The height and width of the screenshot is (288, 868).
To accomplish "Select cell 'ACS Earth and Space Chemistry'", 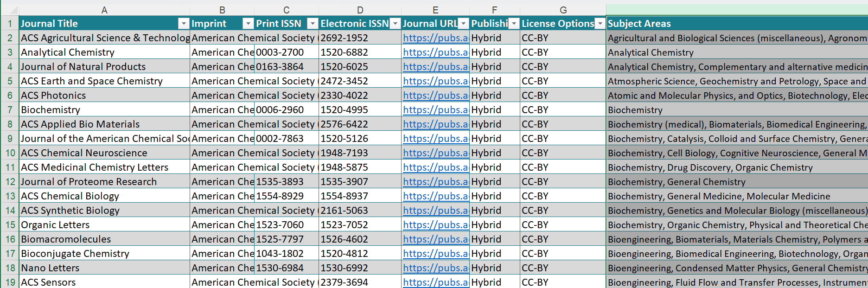I will 104,81.
